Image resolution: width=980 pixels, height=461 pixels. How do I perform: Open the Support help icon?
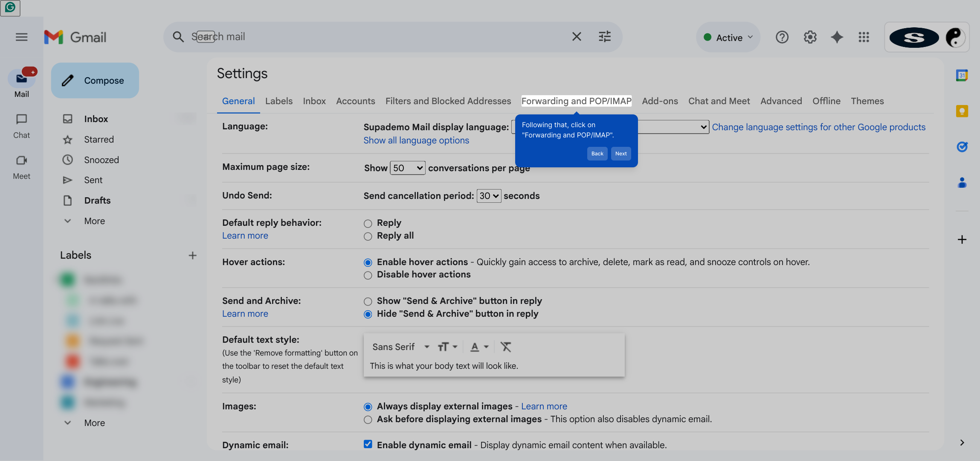click(x=782, y=37)
